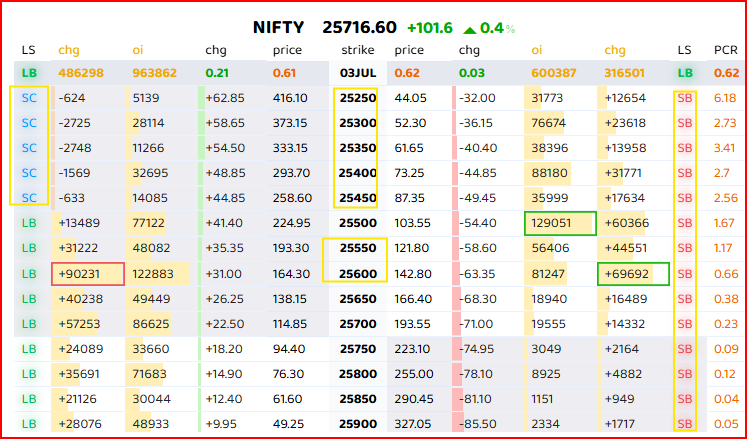747x439 pixels.
Task: Click call price 416.10
Action: pos(289,98)
